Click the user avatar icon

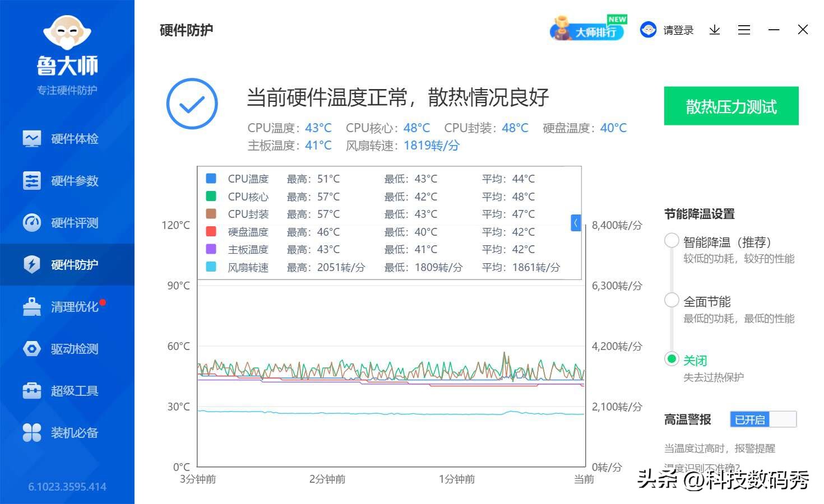648,30
